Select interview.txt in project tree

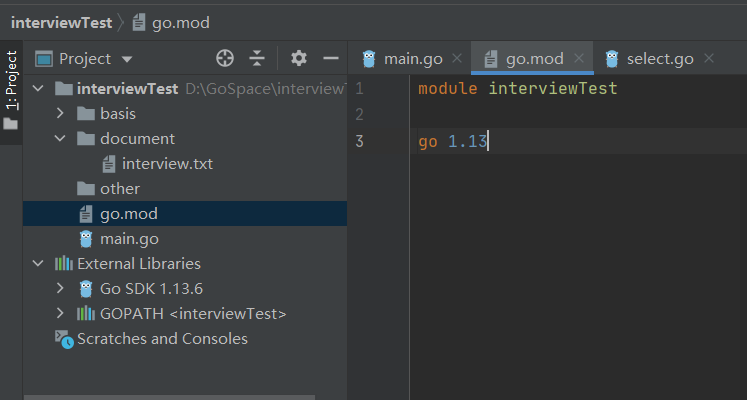(167, 164)
